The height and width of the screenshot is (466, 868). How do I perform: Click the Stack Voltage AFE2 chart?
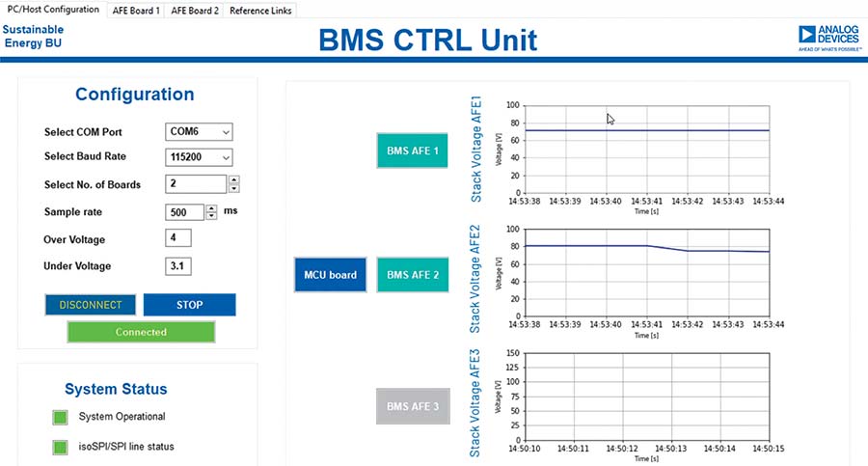pos(646,273)
